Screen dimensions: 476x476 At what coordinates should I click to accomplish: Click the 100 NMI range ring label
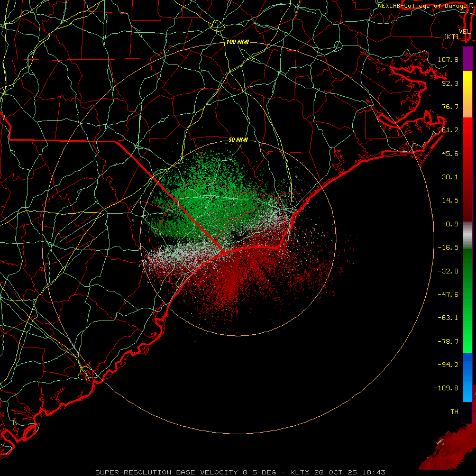(x=237, y=42)
